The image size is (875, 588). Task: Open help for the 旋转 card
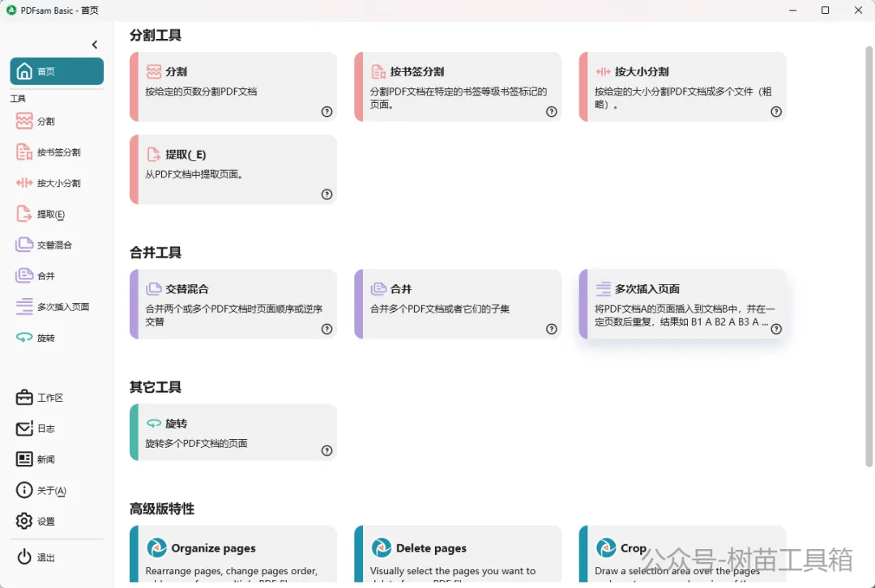click(x=327, y=451)
